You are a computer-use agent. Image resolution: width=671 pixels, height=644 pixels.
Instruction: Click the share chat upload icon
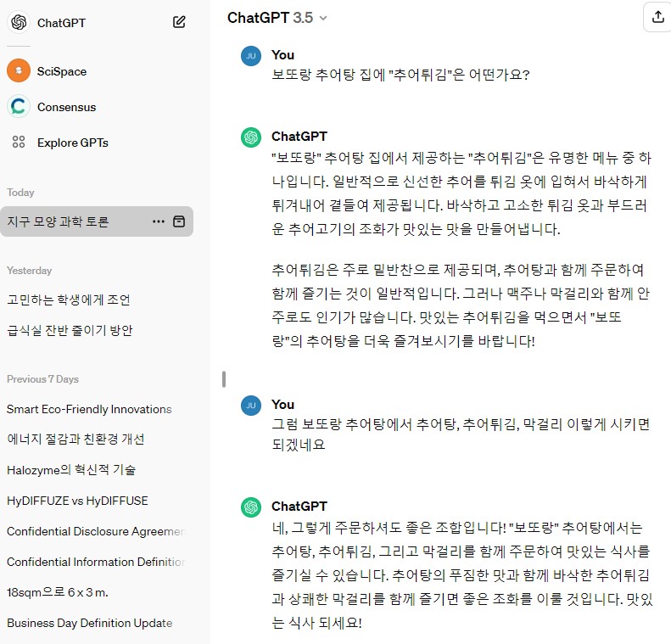pos(657,17)
